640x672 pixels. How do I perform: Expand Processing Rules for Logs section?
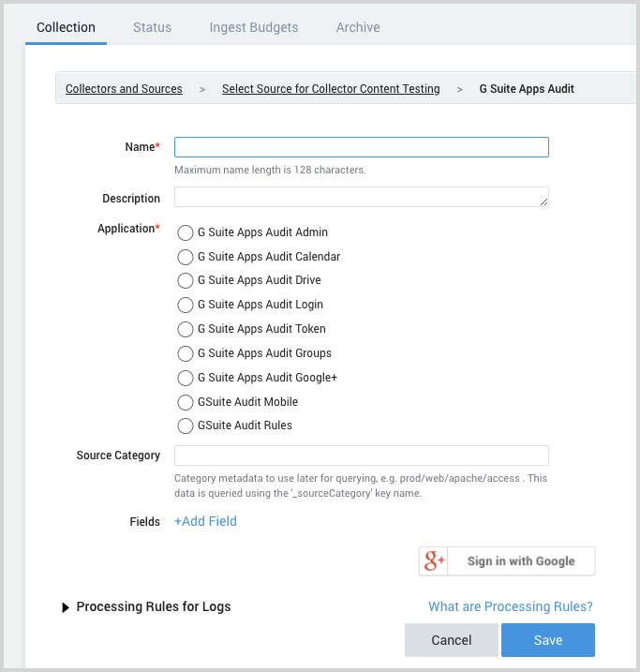click(x=66, y=607)
